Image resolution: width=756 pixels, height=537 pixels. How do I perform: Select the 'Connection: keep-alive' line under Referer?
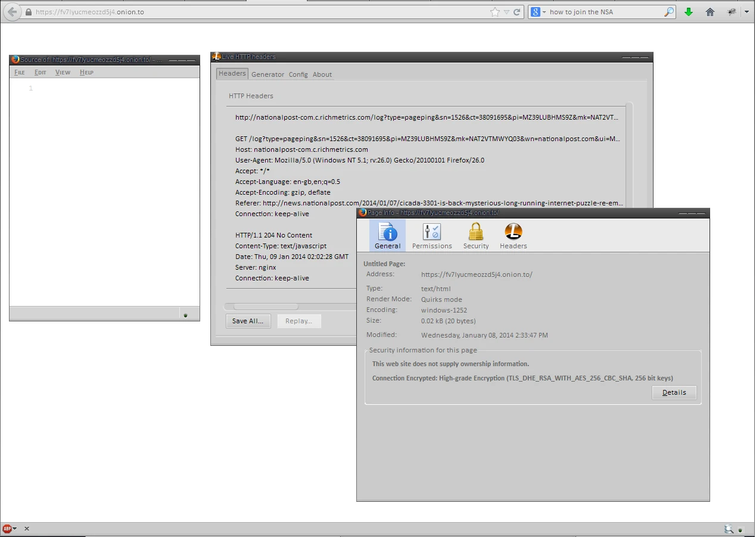[272, 214]
